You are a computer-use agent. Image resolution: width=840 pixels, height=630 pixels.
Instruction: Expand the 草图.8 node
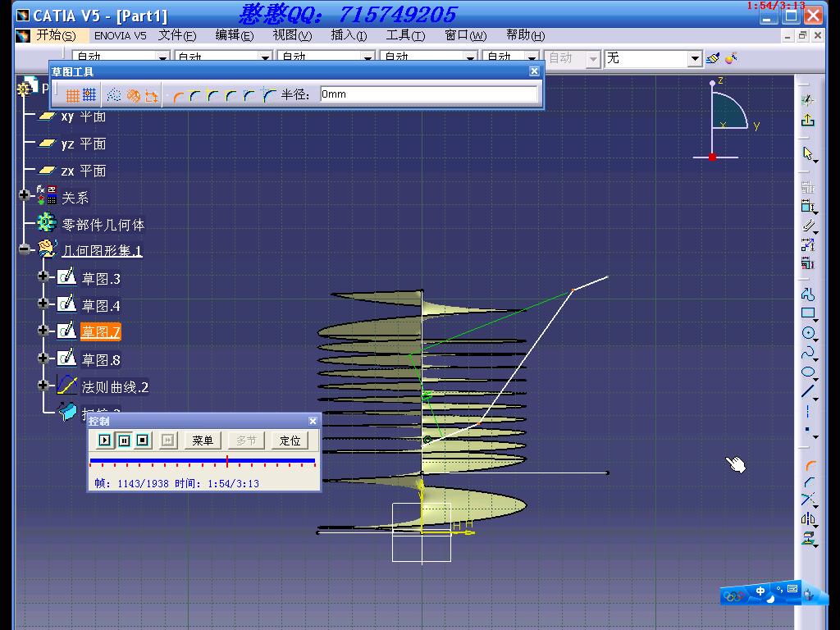point(43,358)
